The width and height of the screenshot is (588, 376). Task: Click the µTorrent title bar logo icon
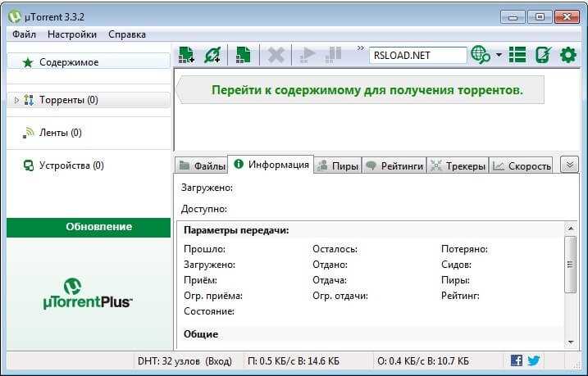pos(15,17)
